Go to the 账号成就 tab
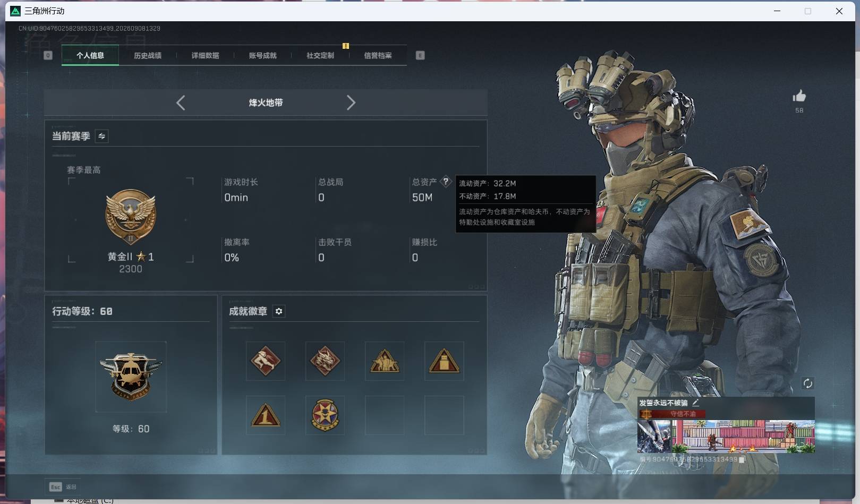860x504 pixels. coord(262,55)
